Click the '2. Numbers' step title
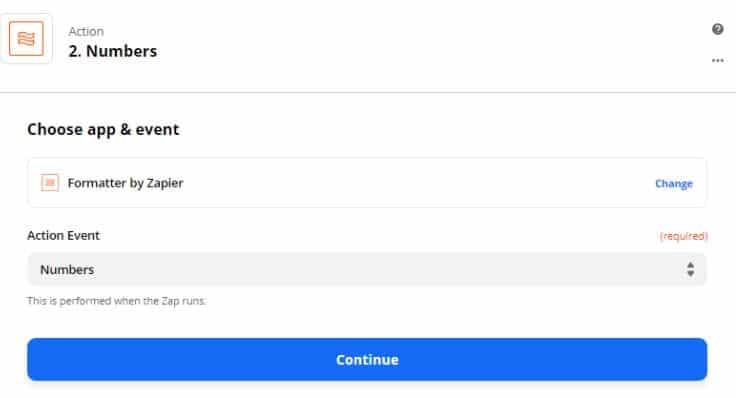 113,51
